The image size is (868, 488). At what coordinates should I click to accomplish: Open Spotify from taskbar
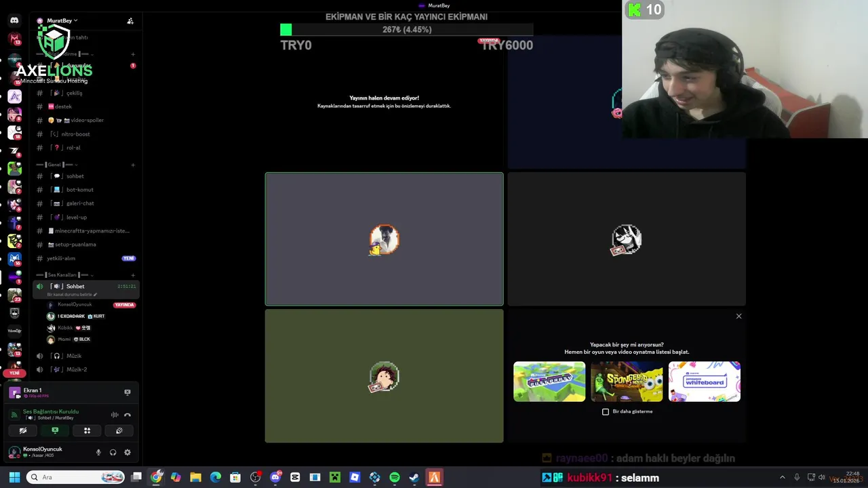395,477
